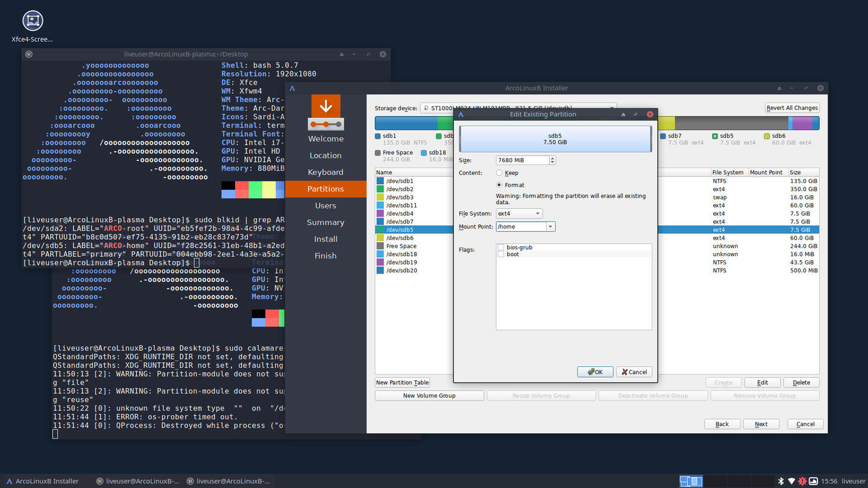868x488 pixels.
Task: Click the red alert notification tray icon
Action: [x=802, y=481]
